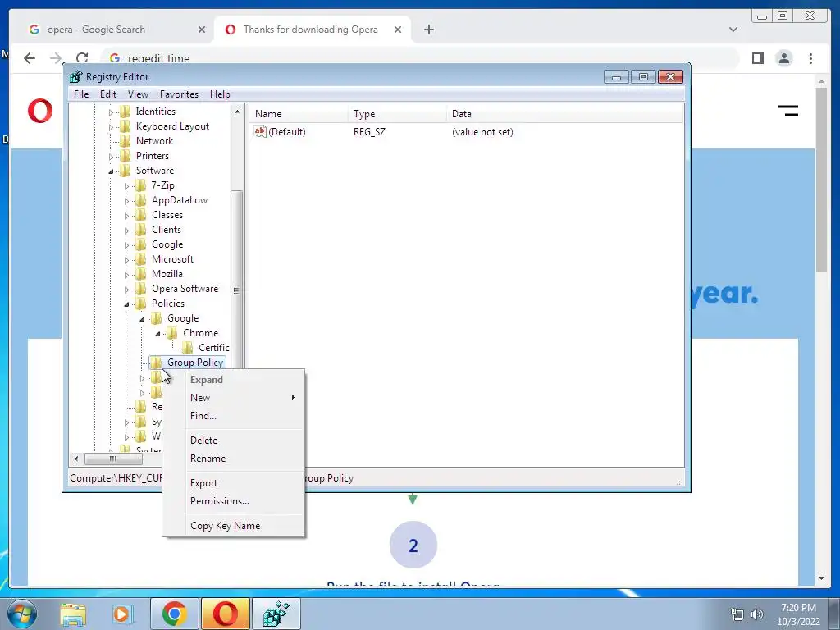This screenshot has height=630, width=840.
Task: Open Windows Explorer from the taskbar
Action: tap(73, 614)
